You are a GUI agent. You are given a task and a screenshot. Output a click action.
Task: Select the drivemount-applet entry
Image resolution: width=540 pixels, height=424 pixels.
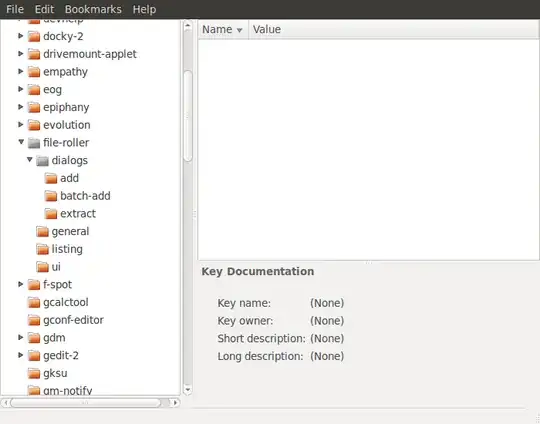pos(90,54)
